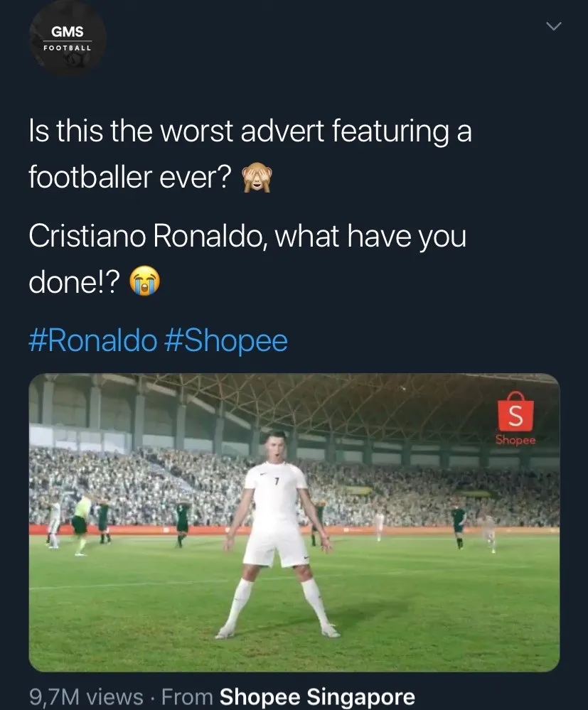Click the word "From" beside views
Viewport: 588px width, 710px height.
coord(187,696)
